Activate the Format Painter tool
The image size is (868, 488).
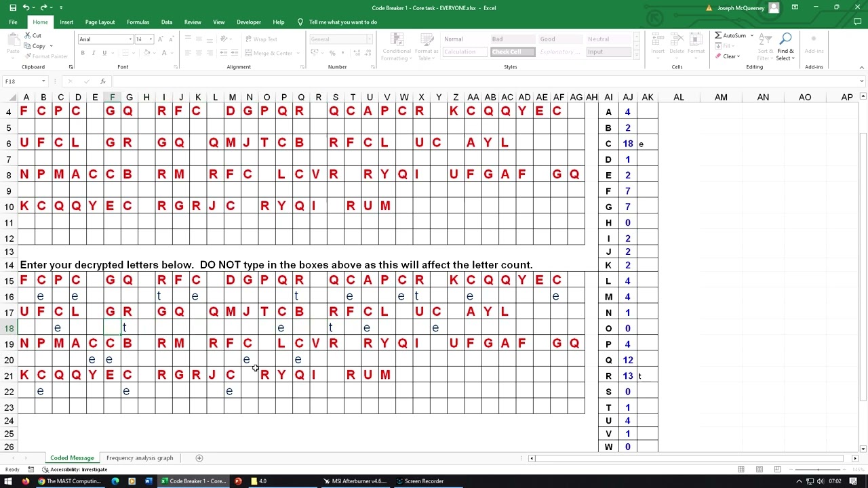(x=46, y=56)
